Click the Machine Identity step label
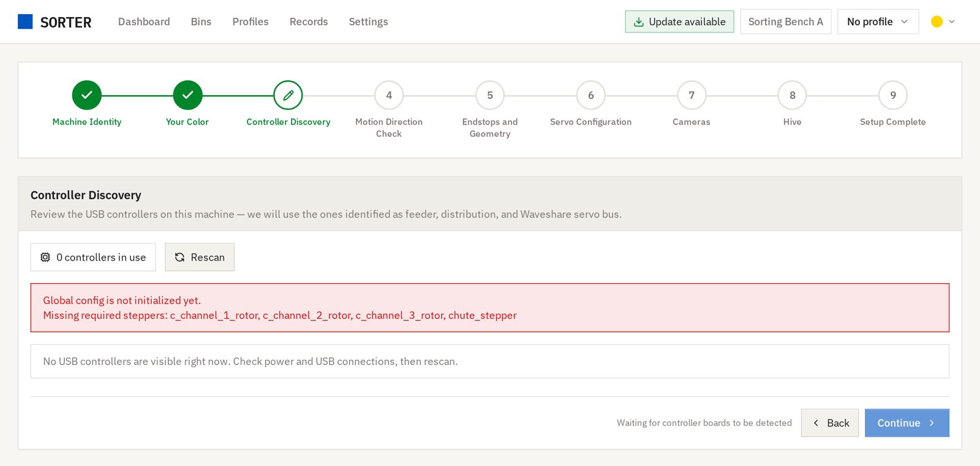Screen dimensions: 980x466 [x=87, y=122]
